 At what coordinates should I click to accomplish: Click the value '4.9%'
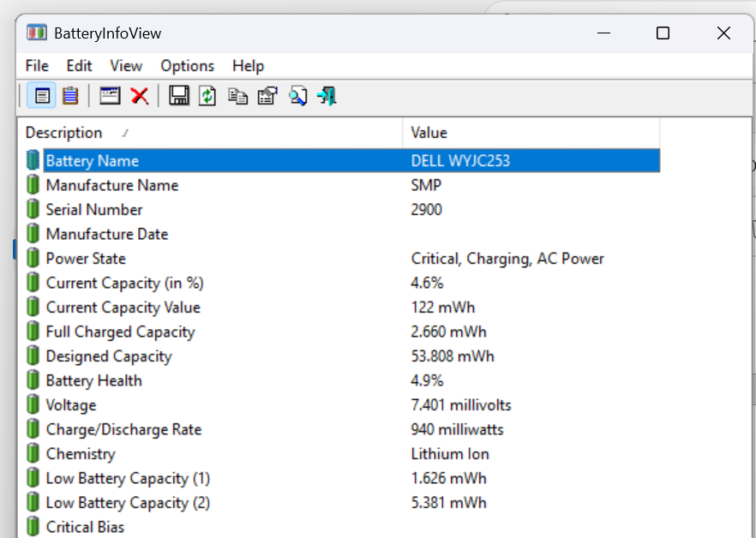(x=427, y=381)
